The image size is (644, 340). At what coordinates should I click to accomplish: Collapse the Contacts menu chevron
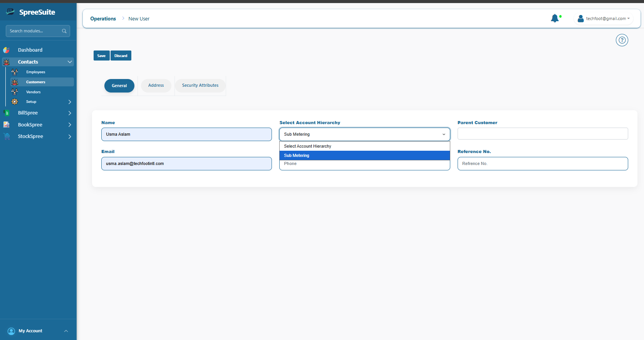coord(70,62)
